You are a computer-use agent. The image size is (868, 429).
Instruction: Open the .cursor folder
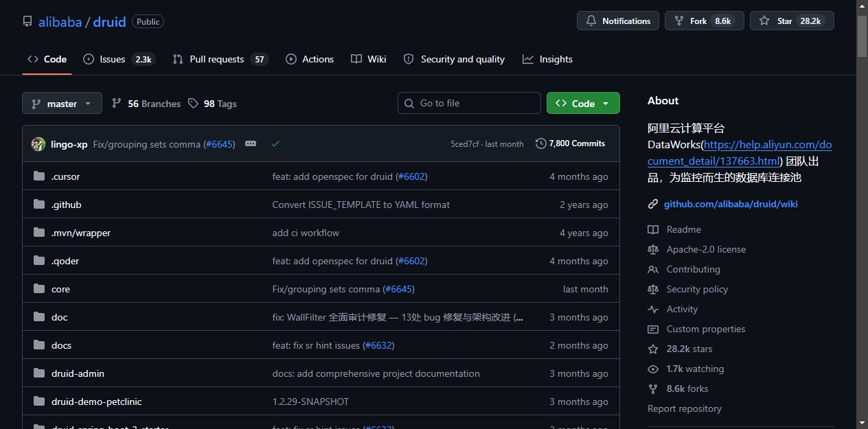click(x=65, y=176)
